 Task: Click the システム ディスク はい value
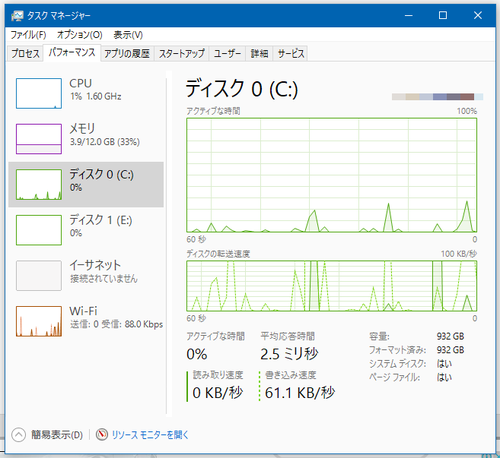[x=444, y=364]
